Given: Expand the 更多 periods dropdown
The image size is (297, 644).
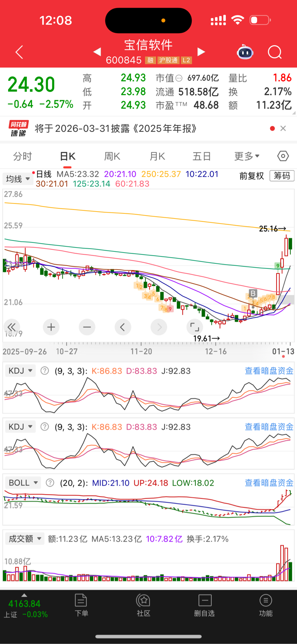Looking at the screenshot, I should (x=247, y=156).
